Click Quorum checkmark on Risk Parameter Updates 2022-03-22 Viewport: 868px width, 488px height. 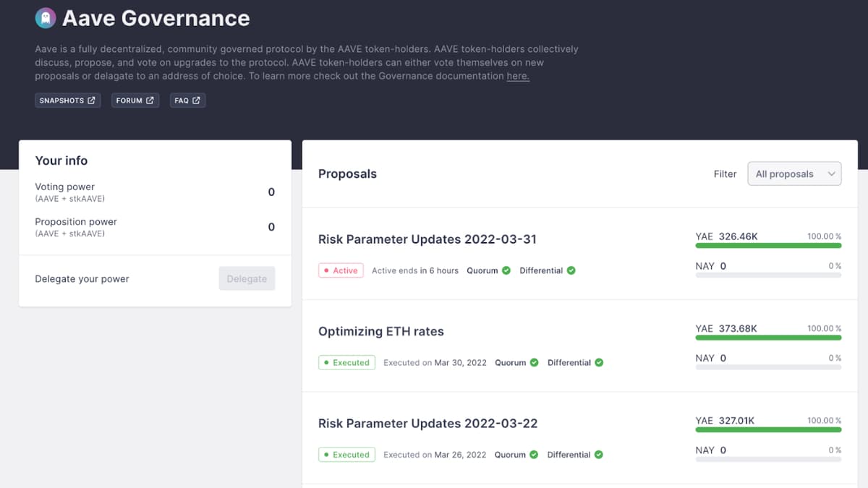(534, 455)
